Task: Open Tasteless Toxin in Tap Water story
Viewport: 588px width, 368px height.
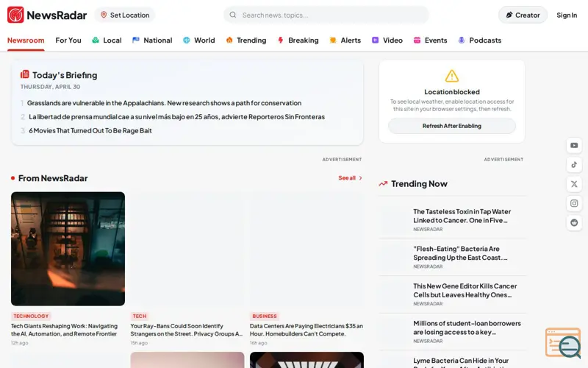Action: pyautogui.click(x=462, y=216)
